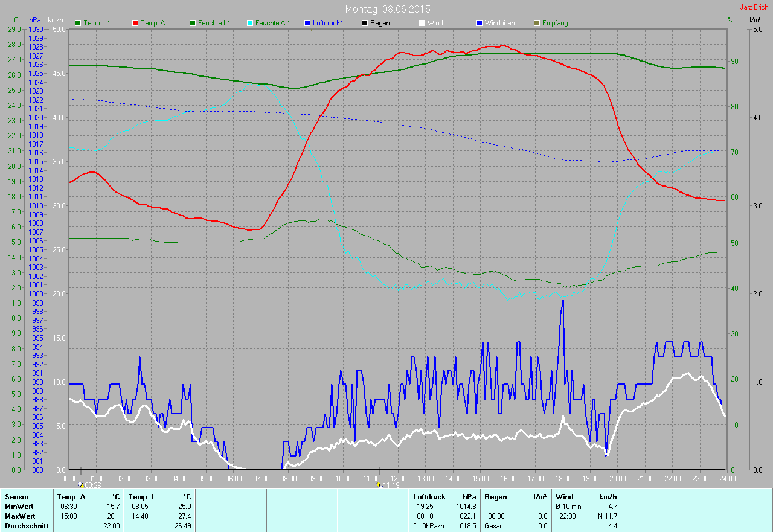Click the cyan Feuchte A. legend swatch

(250, 23)
